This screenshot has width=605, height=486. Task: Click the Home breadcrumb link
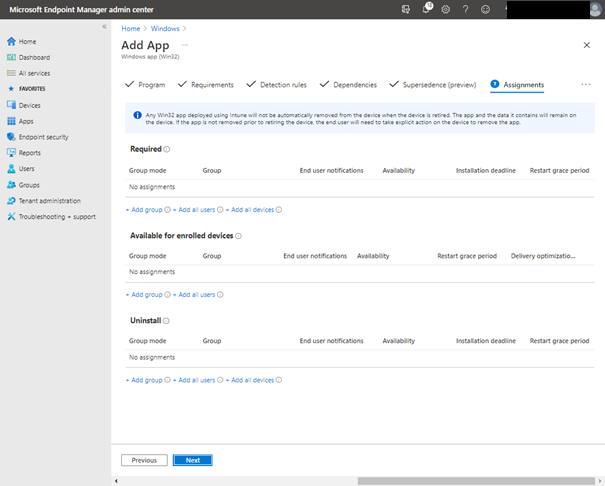tap(131, 29)
